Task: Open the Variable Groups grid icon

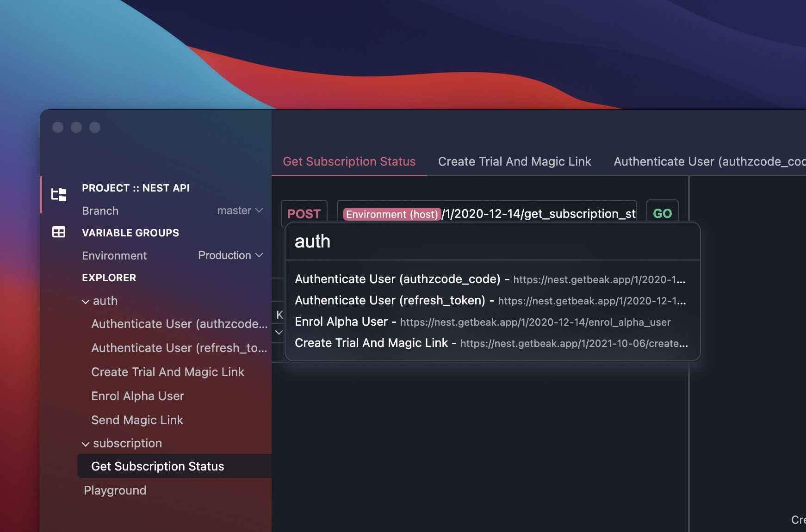Action: pyautogui.click(x=59, y=232)
